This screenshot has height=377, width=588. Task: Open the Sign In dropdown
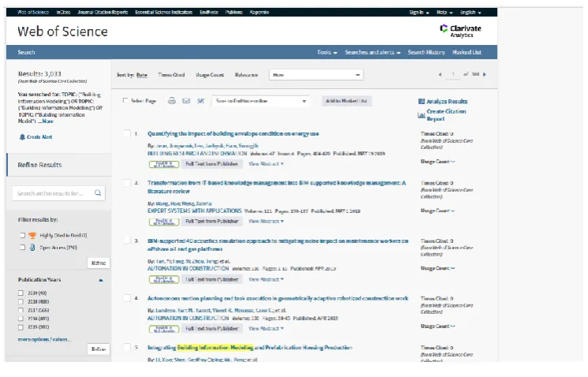click(x=419, y=13)
